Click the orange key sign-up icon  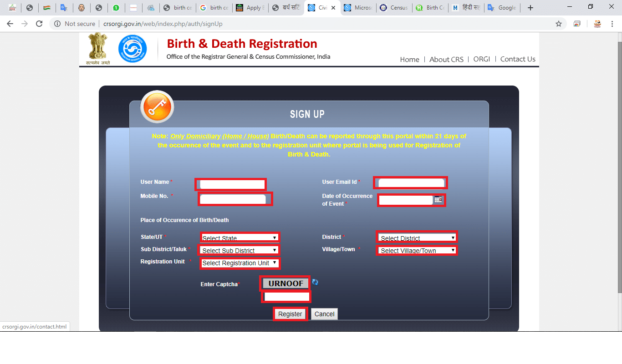pyautogui.click(x=157, y=107)
